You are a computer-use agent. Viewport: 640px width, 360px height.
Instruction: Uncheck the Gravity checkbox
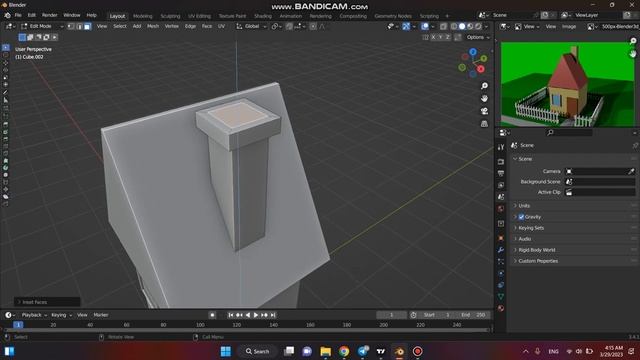[x=521, y=217]
